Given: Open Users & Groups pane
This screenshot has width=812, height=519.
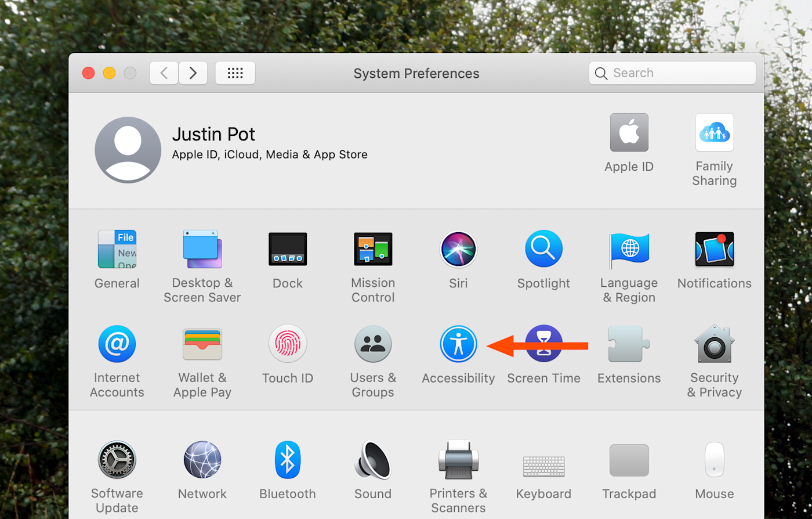Looking at the screenshot, I should (373, 344).
